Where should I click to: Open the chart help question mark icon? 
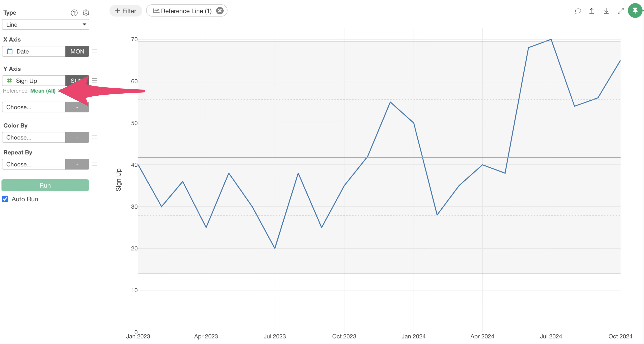(x=74, y=13)
